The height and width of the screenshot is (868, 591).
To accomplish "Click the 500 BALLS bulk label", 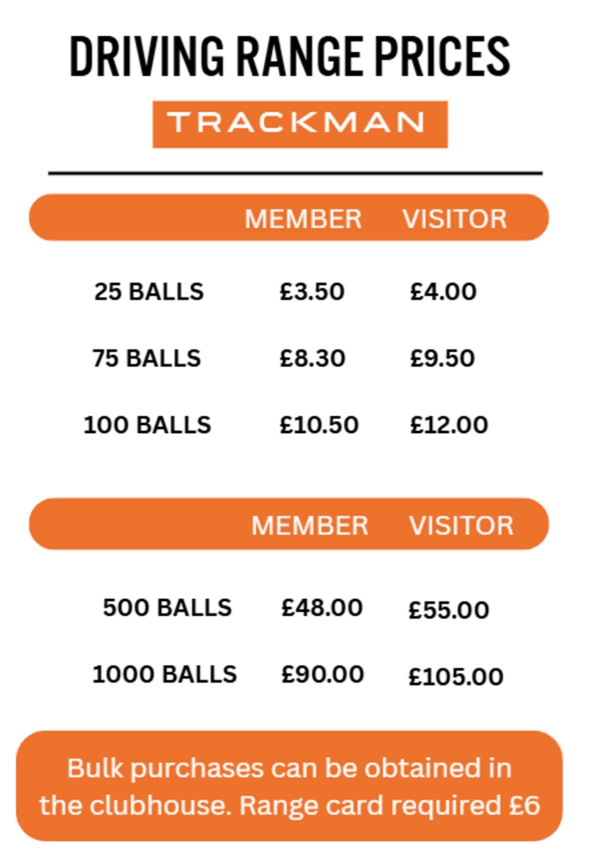I will pyautogui.click(x=167, y=608).
